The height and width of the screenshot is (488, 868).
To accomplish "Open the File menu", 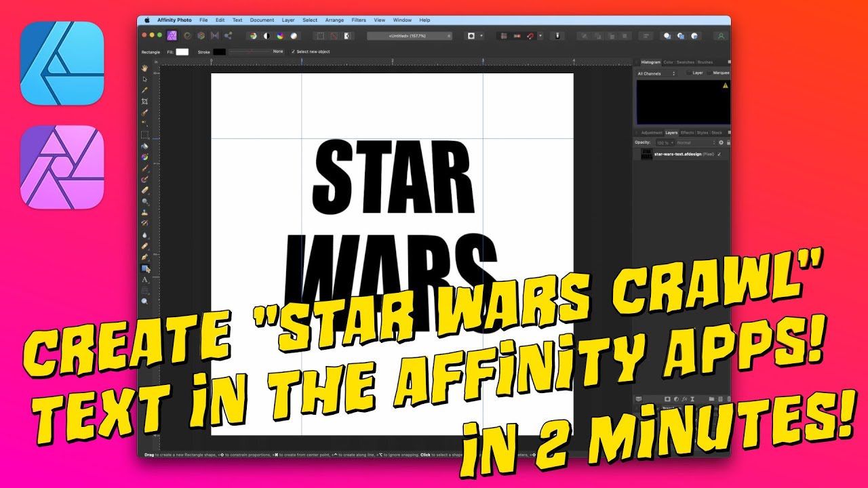I will pos(203,20).
